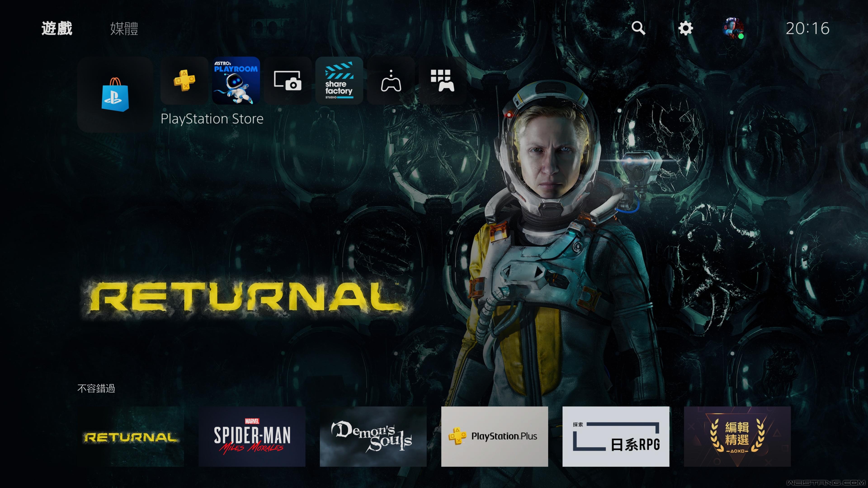Open the 日系RPG explore card

(x=616, y=436)
